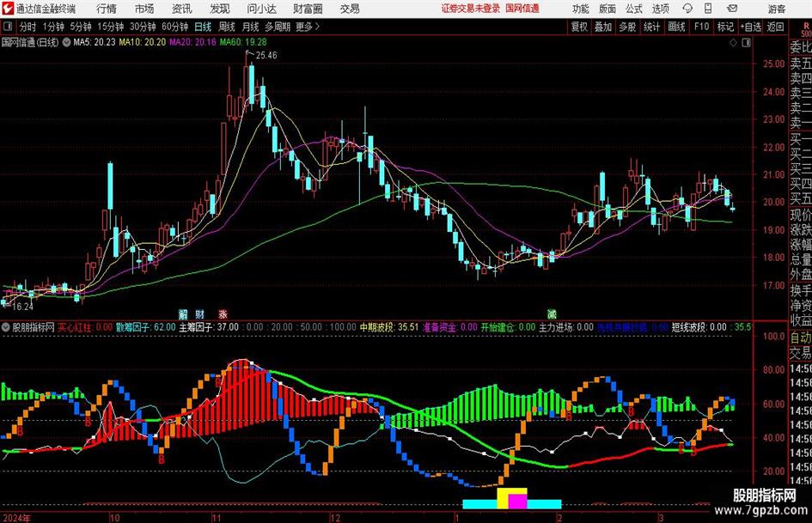Toggle the right panel icon in chart
This screenshot has width=812, height=523.
point(746,43)
